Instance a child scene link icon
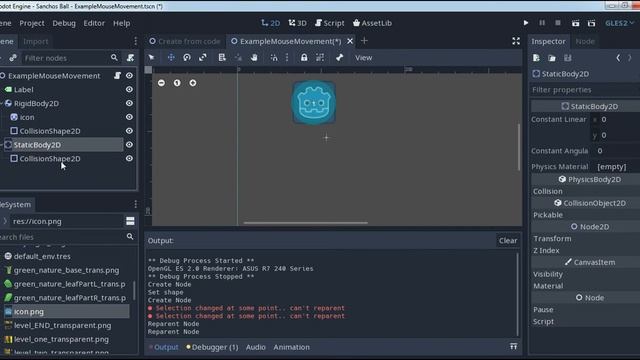 click(x=13, y=58)
